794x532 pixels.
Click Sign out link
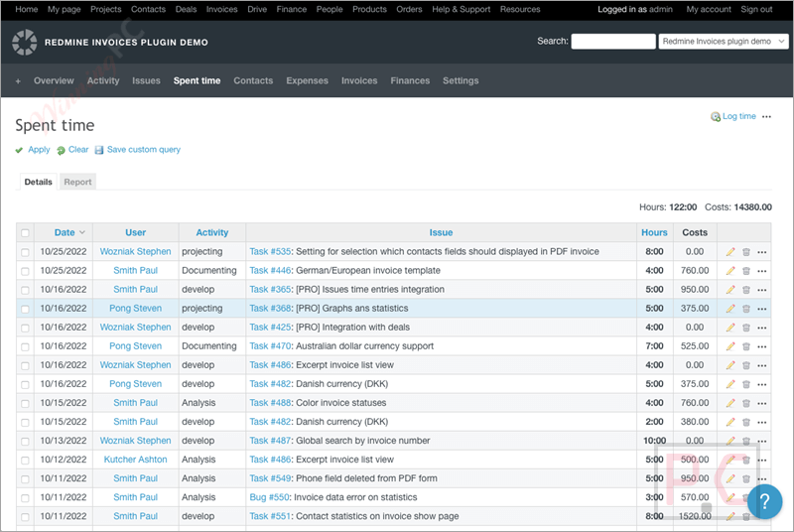(x=756, y=9)
